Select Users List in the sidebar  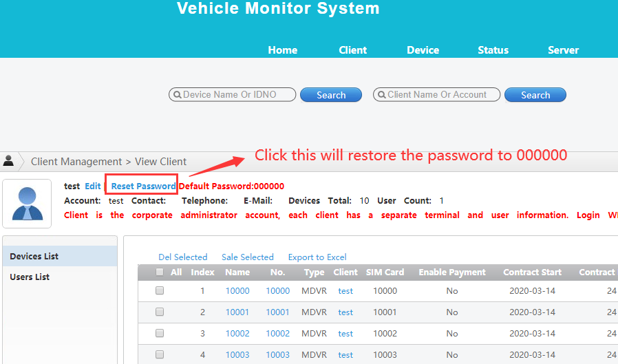(60, 277)
